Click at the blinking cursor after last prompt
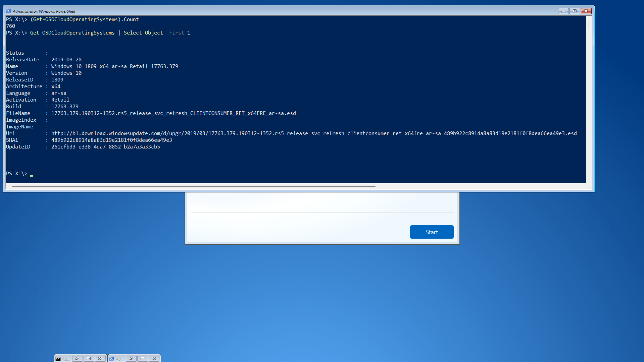The image size is (644, 362). (x=32, y=174)
